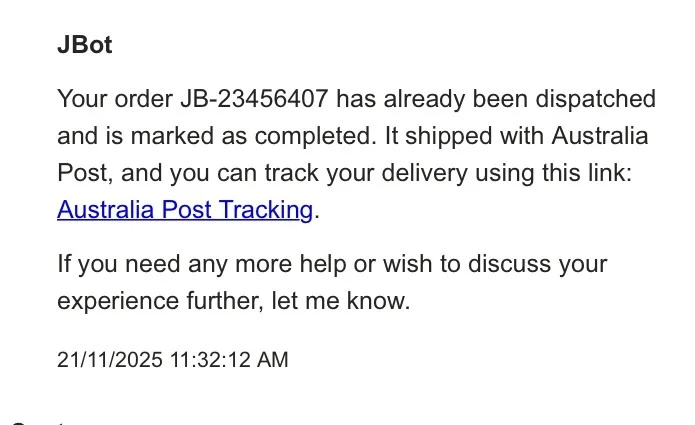695x425 pixels.
Task: Click the JBot sender name
Action: click(84, 46)
